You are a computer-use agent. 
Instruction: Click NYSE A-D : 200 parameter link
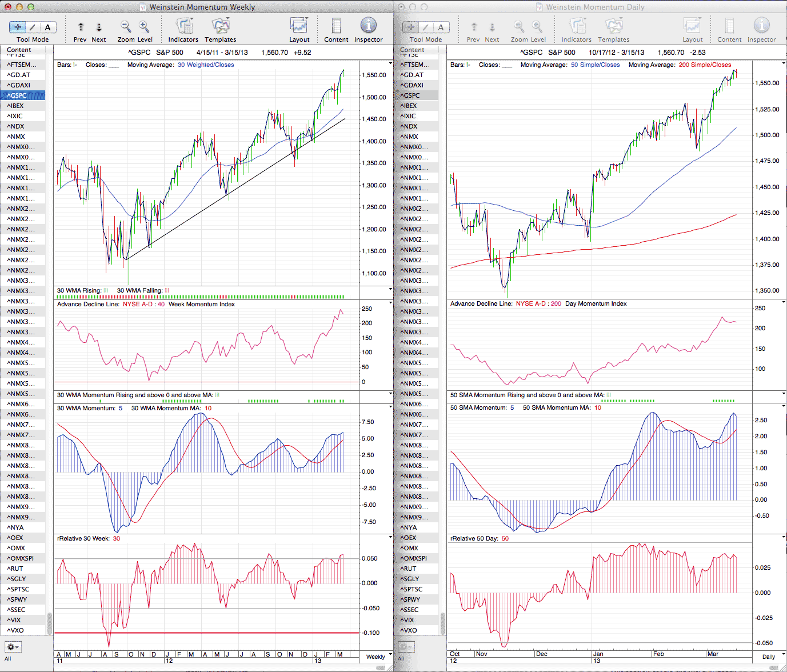point(538,303)
